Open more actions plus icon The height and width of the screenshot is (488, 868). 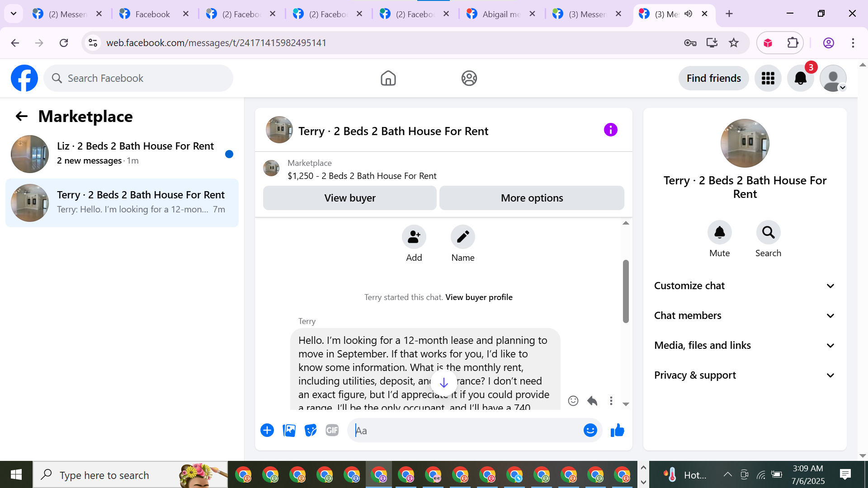(267, 431)
